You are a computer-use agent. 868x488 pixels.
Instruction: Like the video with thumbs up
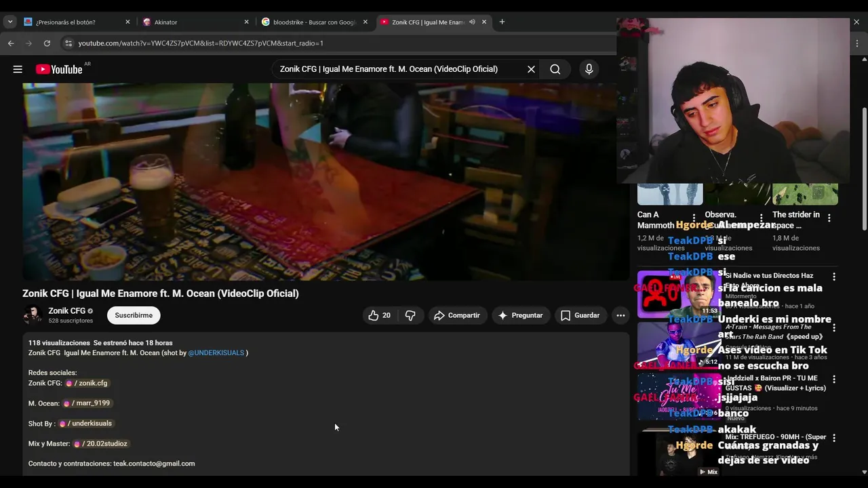pos(380,315)
